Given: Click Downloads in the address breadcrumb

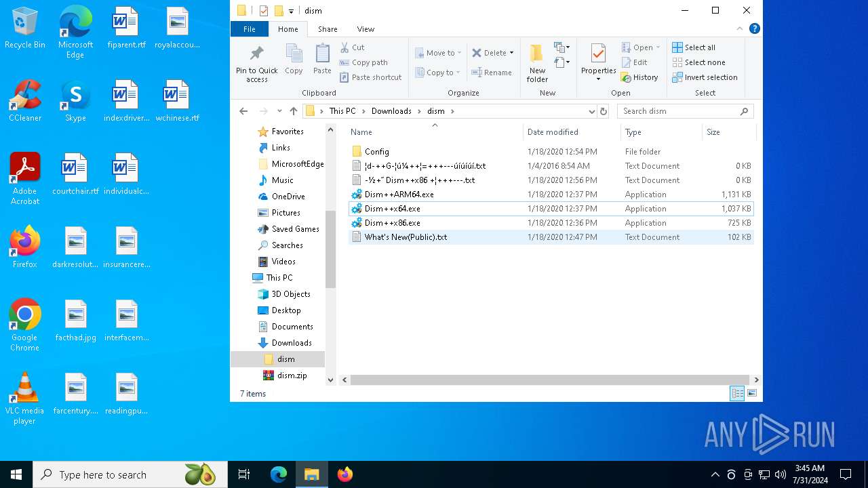Looking at the screenshot, I should [391, 111].
